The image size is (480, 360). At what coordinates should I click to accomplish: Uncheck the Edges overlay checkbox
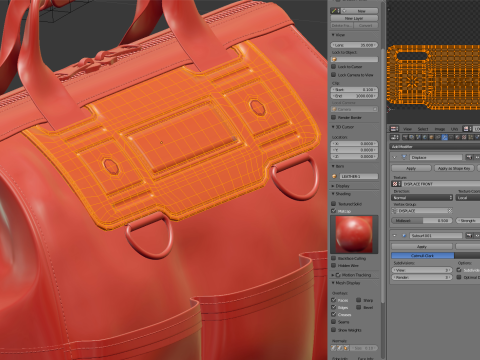(x=333, y=307)
